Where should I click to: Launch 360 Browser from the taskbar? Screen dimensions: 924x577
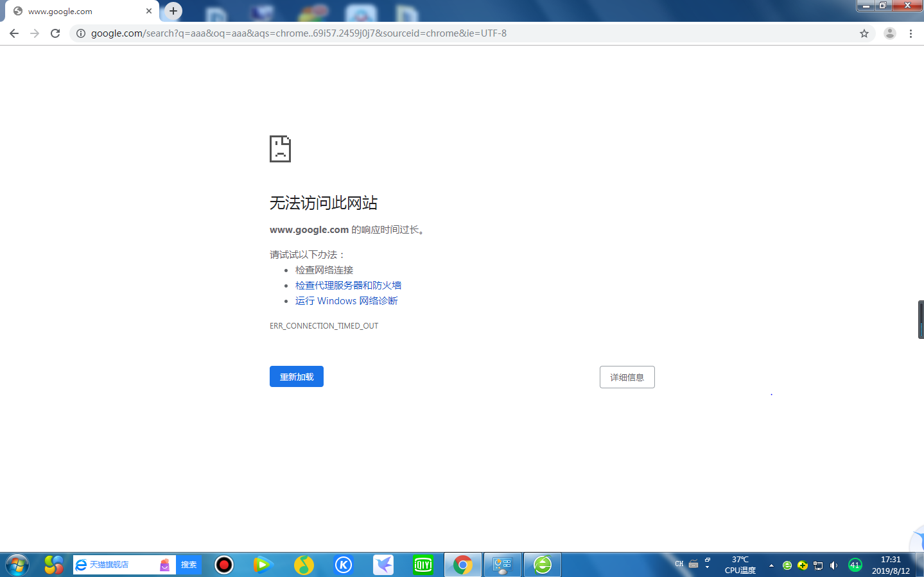click(x=542, y=565)
